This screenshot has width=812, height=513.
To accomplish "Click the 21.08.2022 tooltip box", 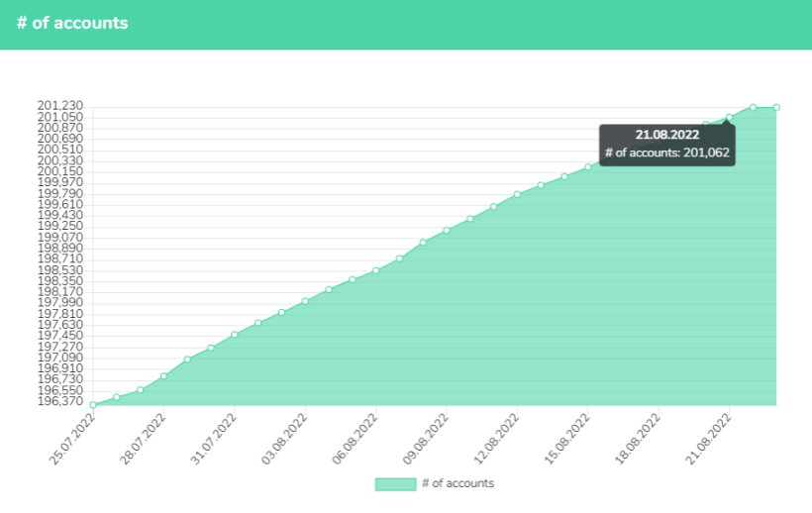I will pos(667,145).
